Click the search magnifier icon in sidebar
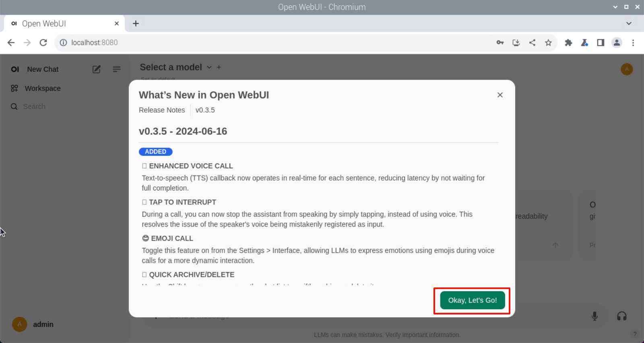 (14, 107)
